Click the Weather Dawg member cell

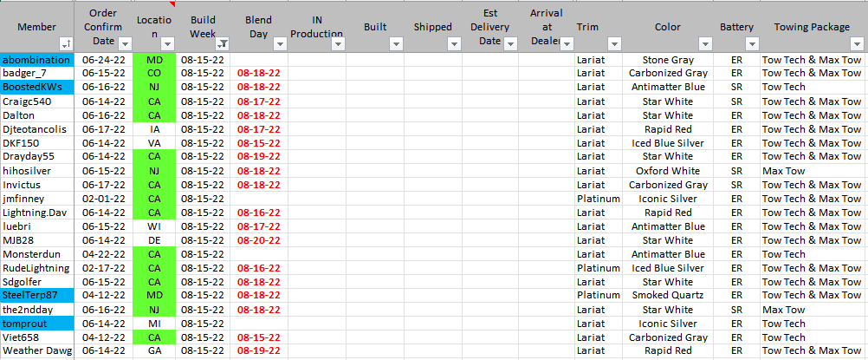tap(36, 351)
